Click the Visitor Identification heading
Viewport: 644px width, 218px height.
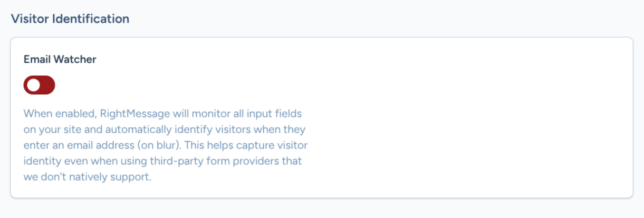click(x=70, y=18)
